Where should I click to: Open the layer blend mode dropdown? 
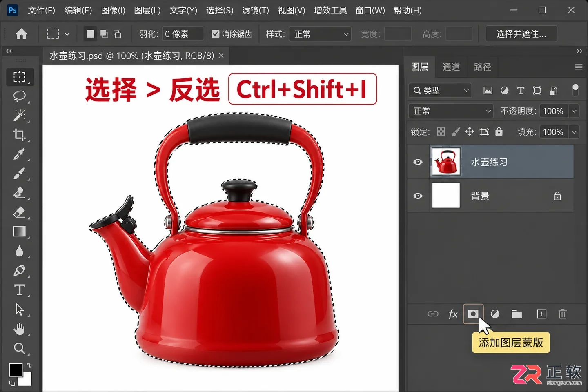coord(451,111)
